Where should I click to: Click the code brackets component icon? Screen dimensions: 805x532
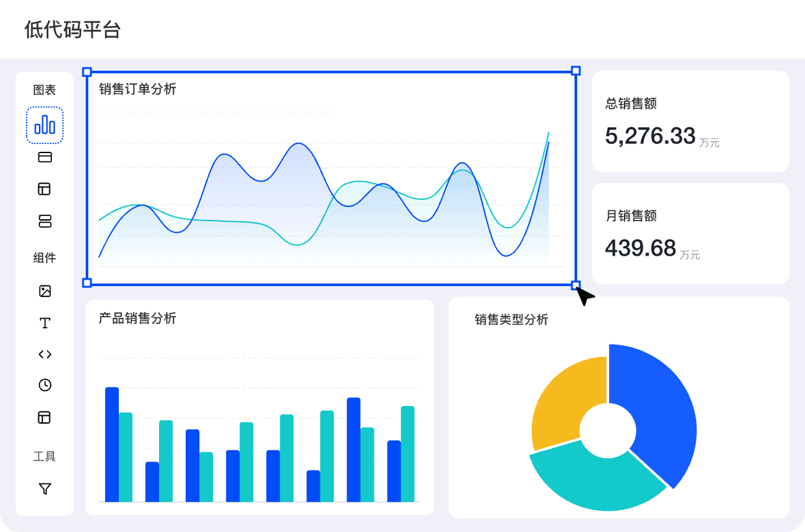(45, 354)
